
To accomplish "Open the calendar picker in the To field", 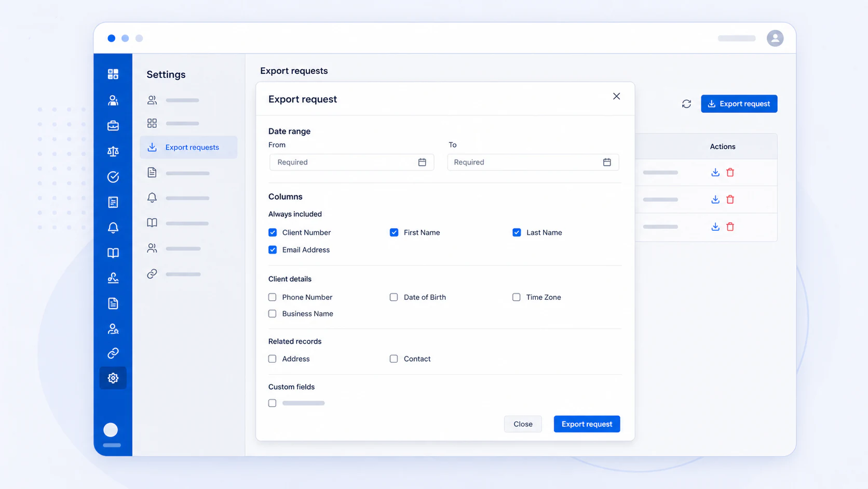I will [607, 162].
